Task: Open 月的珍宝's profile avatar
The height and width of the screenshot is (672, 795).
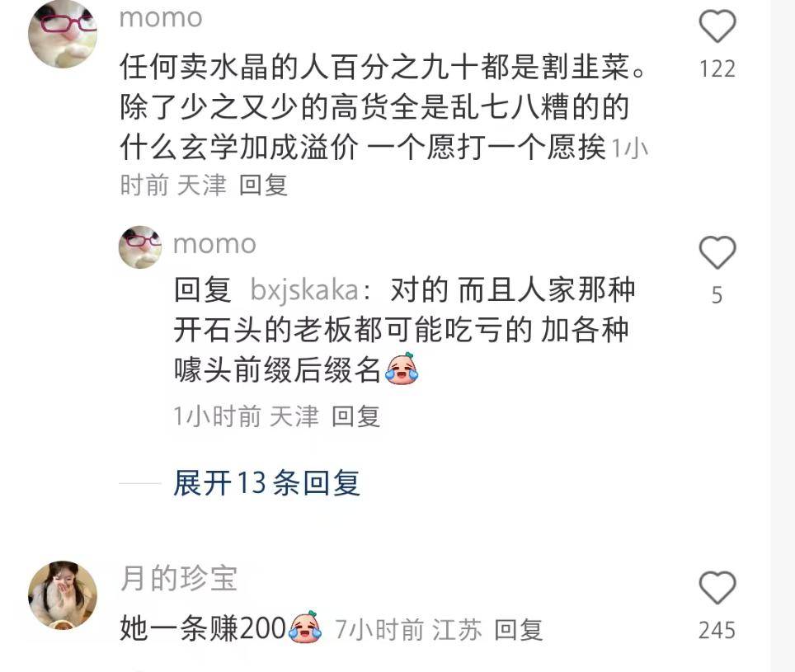Action: [63, 595]
